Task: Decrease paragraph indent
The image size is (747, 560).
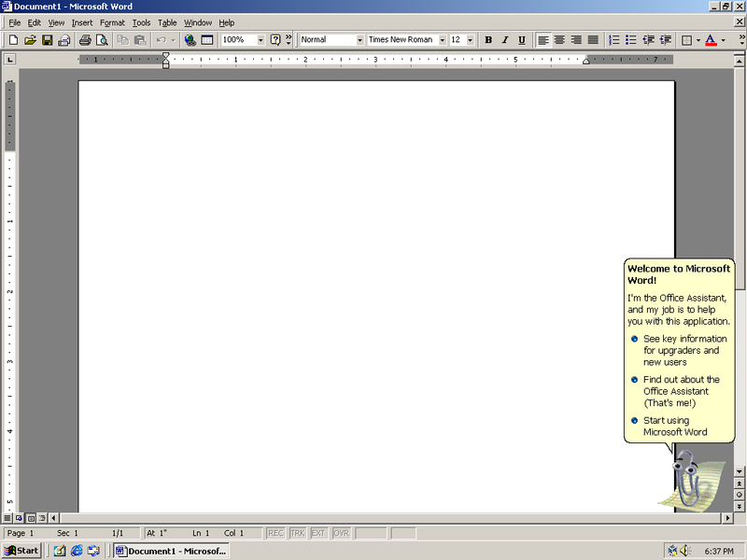Action: [x=648, y=40]
